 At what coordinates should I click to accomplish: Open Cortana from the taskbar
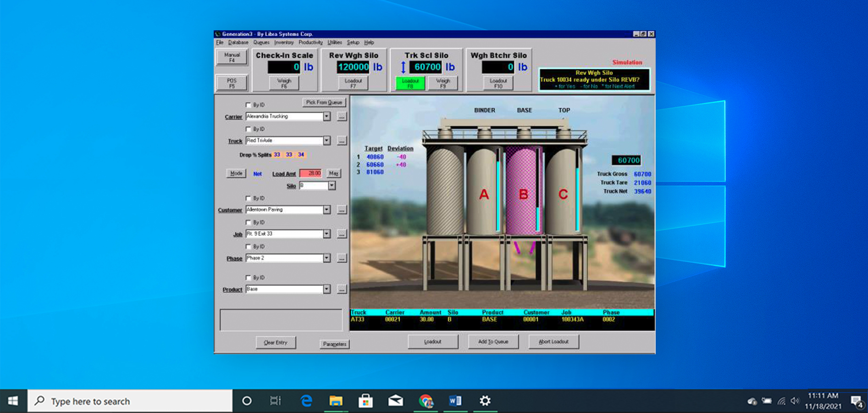247,401
